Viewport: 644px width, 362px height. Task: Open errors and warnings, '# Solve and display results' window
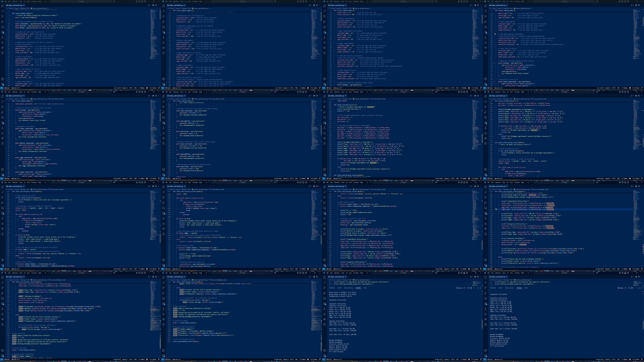(x=168, y=360)
